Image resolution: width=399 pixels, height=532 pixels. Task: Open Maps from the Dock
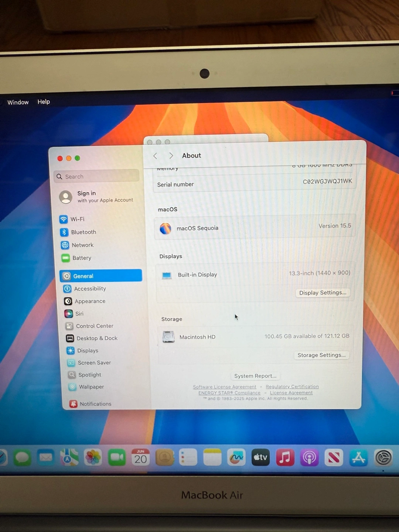pyautogui.click(x=69, y=458)
